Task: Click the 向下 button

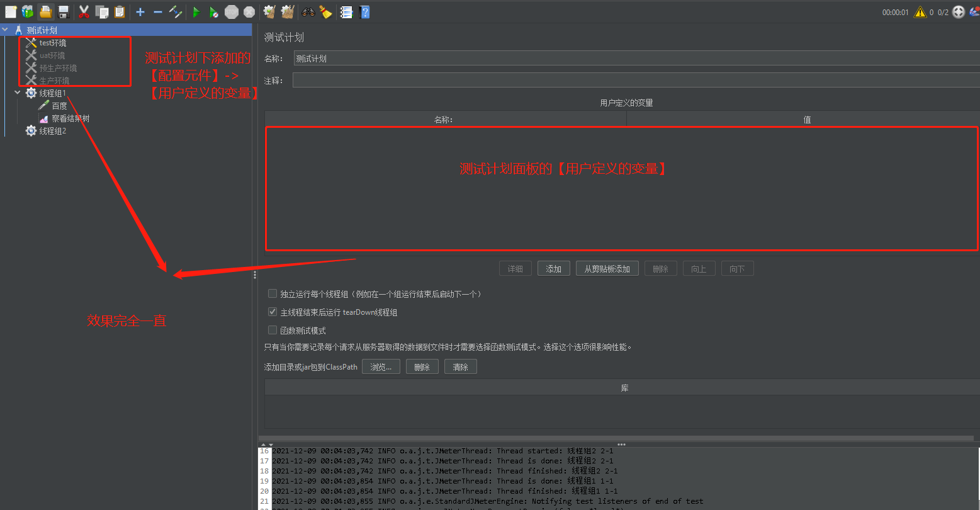Action: pos(737,269)
